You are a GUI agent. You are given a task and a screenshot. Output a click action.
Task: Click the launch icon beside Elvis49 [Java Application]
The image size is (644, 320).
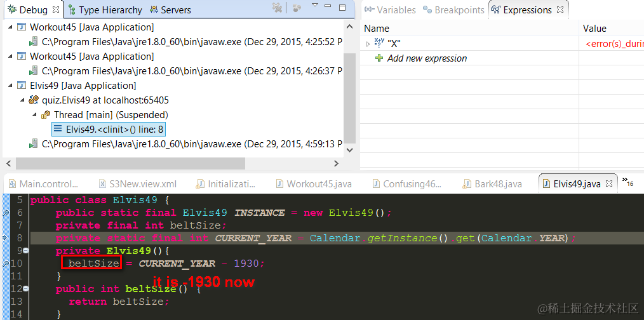(x=21, y=86)
